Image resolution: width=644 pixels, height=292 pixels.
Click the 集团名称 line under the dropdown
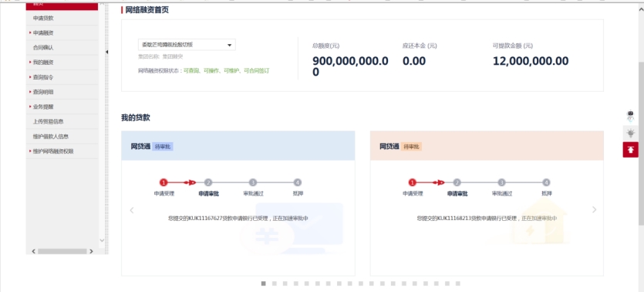[x=160, y=56]
